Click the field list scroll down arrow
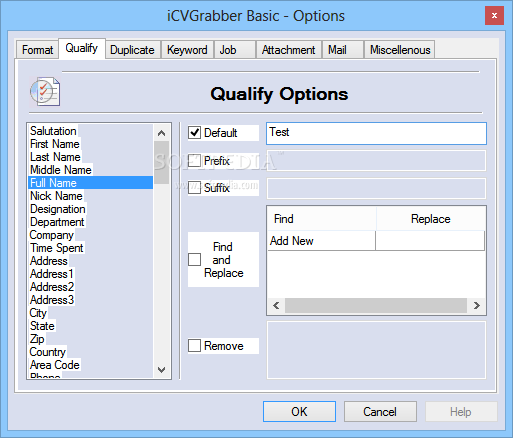Image resolution: width=513 pixels, height=438 pixels. point(162,370)
